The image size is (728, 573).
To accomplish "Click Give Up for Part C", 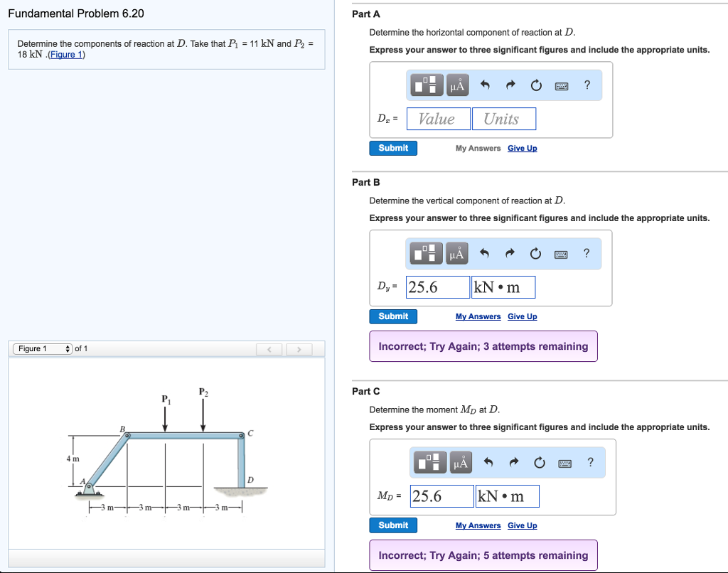I will tap(522, 525).
